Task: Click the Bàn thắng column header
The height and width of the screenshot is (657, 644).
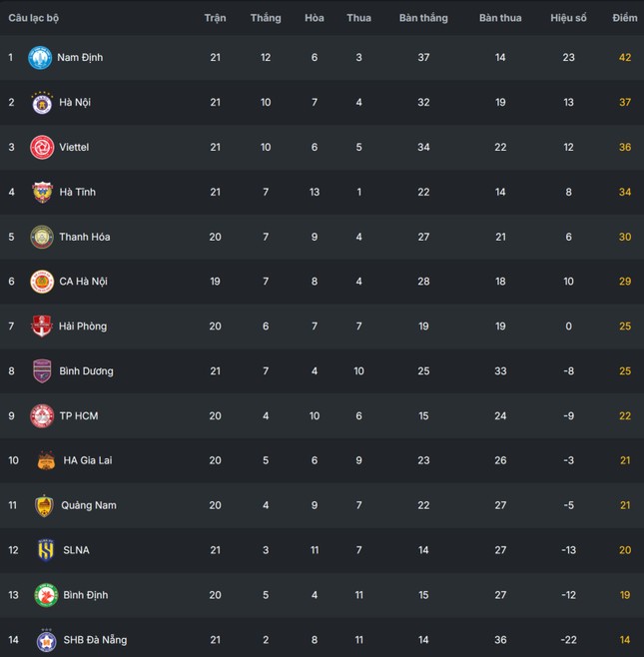Action: pos(423,18)
